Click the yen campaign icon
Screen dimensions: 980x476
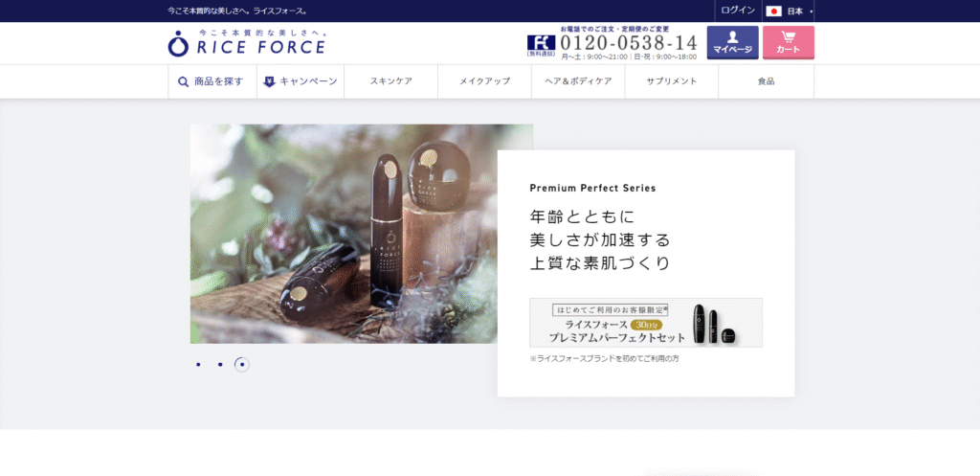269,81
